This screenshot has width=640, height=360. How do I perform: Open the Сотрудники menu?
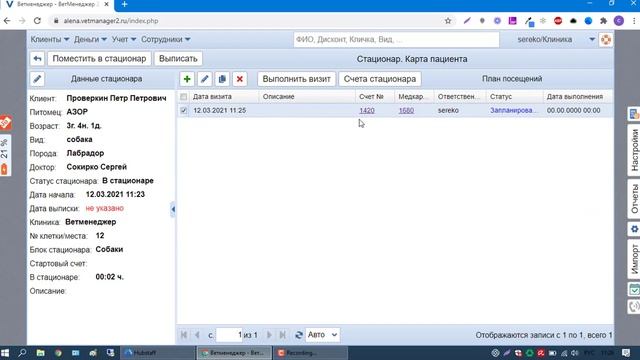166,40
